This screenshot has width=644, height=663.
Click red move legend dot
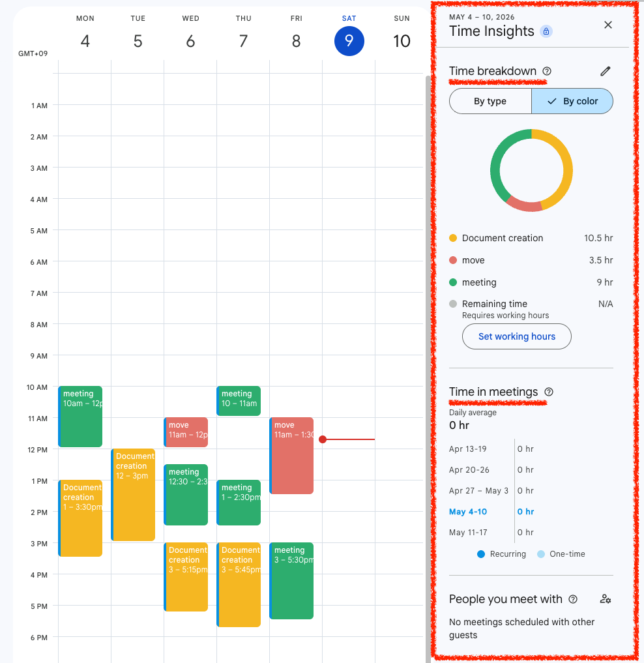point(453,260)
